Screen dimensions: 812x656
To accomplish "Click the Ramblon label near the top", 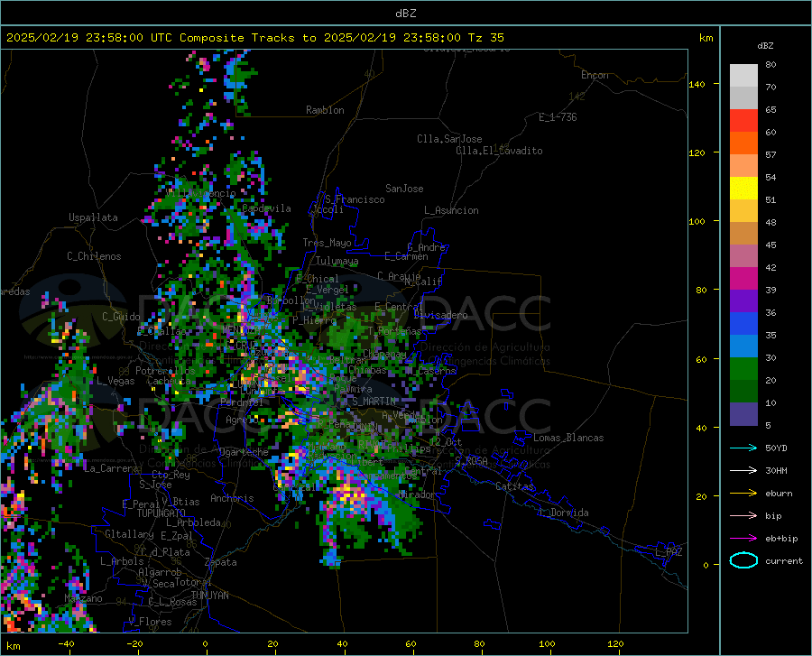I will pyautogui.click(x=325, y=110).
